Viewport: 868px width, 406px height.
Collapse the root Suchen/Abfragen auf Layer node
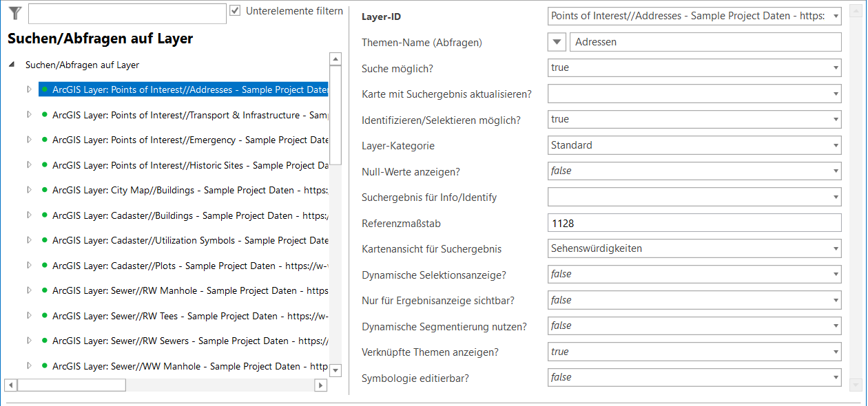click(10, 64)
